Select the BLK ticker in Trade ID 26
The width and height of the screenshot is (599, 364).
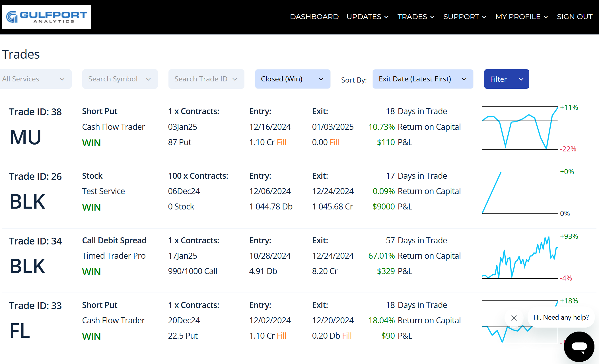pos(27,201)
